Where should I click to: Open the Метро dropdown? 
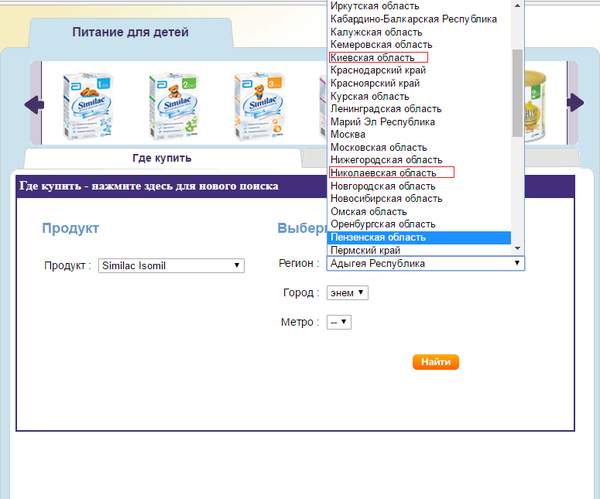coord(339,322)
